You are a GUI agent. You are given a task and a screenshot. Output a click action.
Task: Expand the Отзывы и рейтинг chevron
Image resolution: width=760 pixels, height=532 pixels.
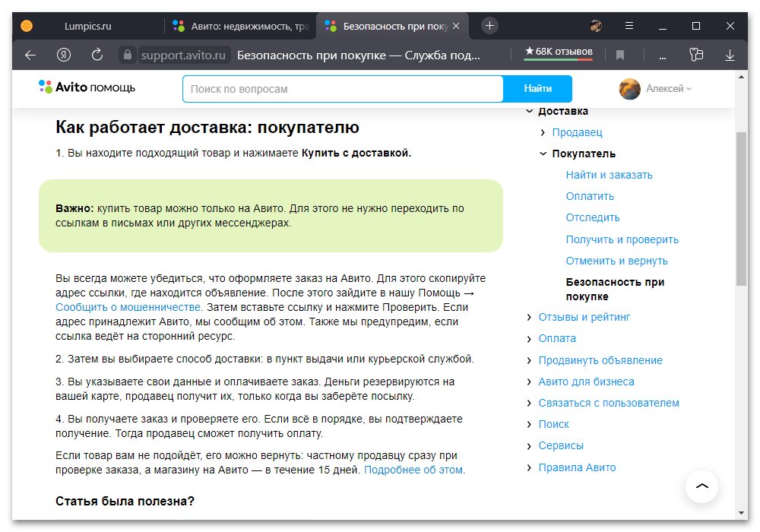coord(529,318)
